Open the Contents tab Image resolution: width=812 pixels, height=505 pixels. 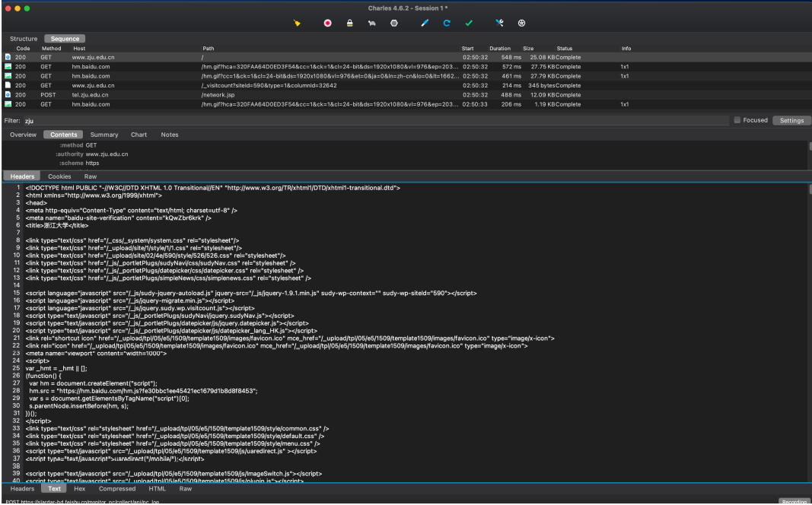click(x=63, y=135)
